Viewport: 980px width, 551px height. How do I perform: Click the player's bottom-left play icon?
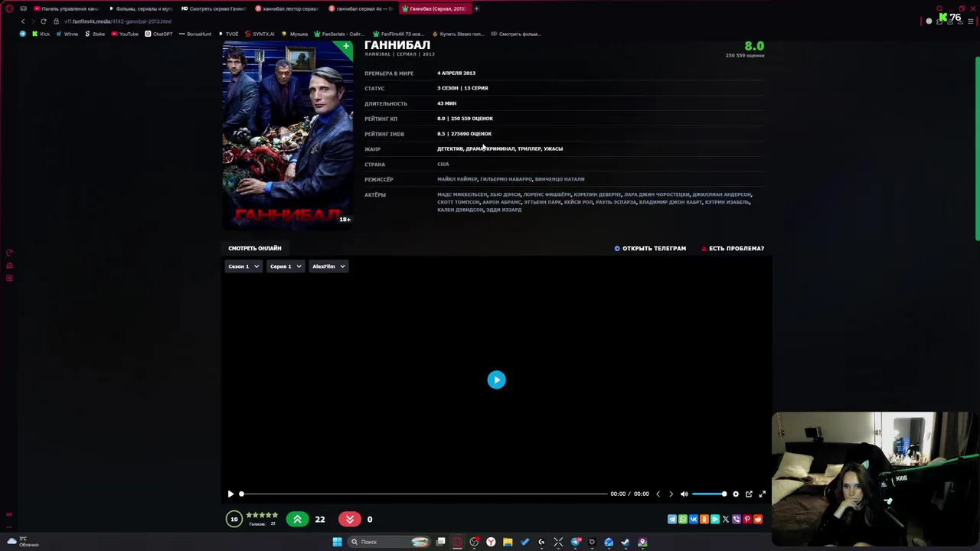click(230, 494)
